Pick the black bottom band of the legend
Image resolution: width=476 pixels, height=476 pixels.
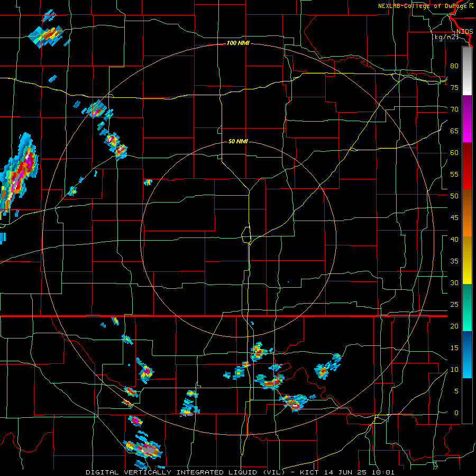[x=467, y=401]
